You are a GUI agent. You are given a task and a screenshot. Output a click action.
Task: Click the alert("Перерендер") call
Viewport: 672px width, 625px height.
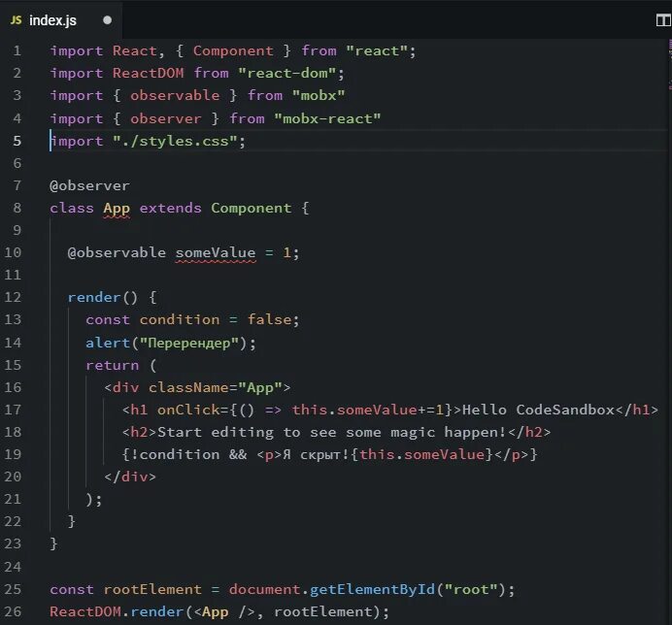tap(171, 343)
